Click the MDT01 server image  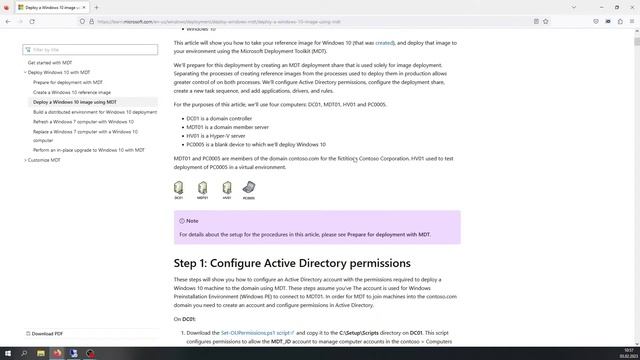[202, 190]
